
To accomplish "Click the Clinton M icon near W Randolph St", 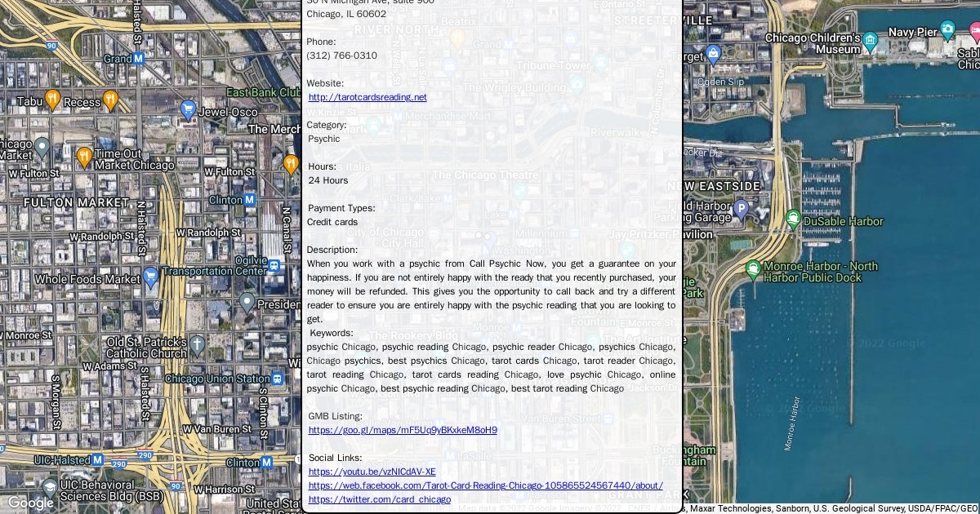I will [250, 200].
